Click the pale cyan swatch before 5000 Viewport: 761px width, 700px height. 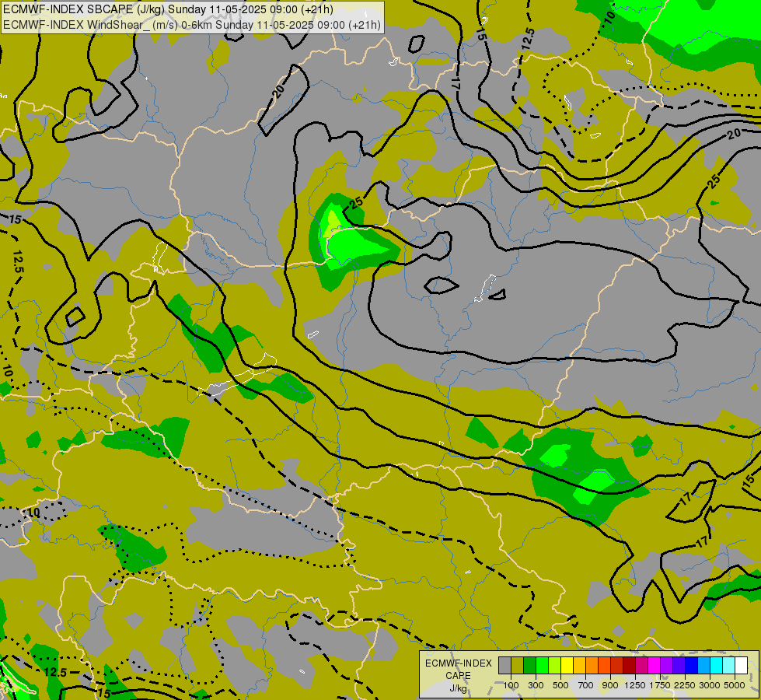(x=729, y=666)
